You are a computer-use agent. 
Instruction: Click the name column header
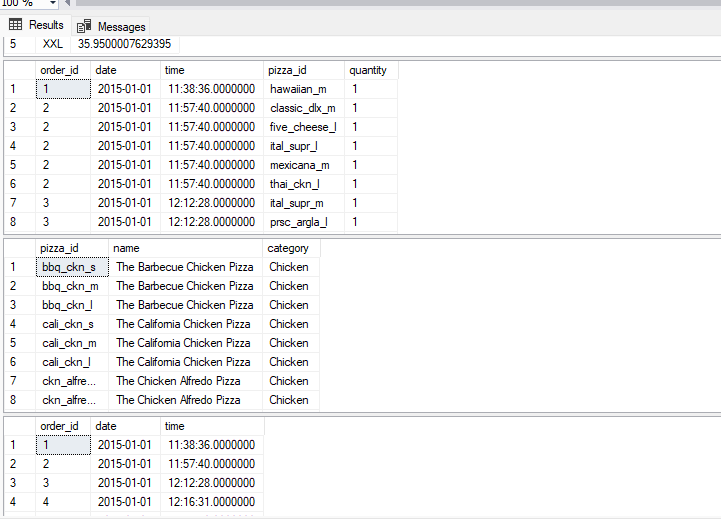(x=185, y=248)
